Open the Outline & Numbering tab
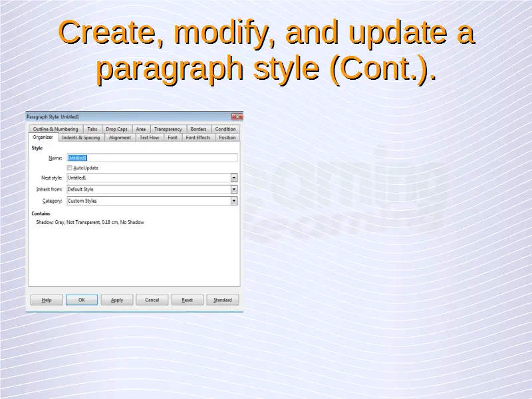532x399 pixels. [55, 129]
